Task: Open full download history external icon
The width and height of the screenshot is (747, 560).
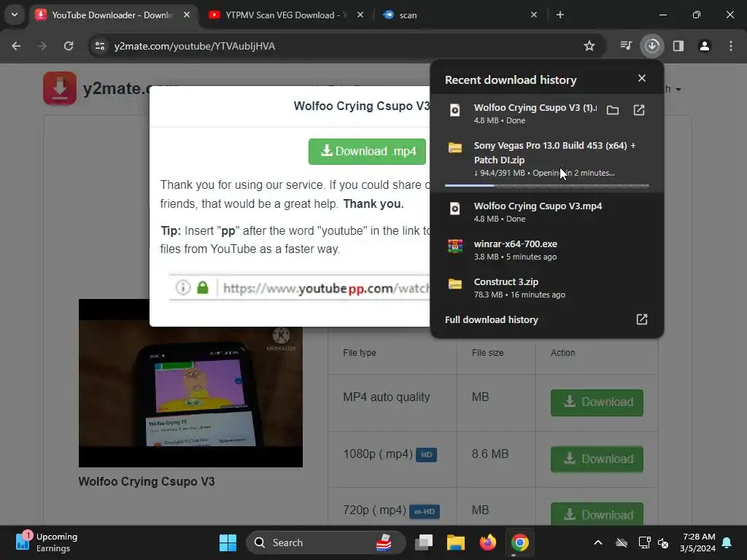Action: pyautogui.click(x=642, y=319)
